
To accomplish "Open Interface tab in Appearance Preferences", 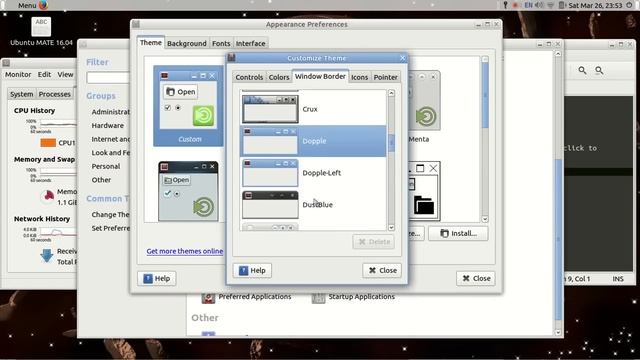I will click(x=250, y=43).
